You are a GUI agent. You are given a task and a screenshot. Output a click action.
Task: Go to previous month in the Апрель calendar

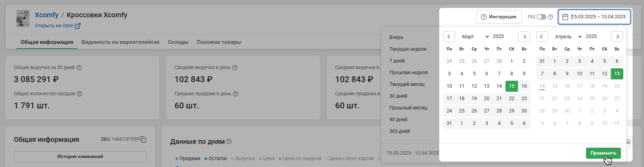pyautogui.click(x=542, y=37)
